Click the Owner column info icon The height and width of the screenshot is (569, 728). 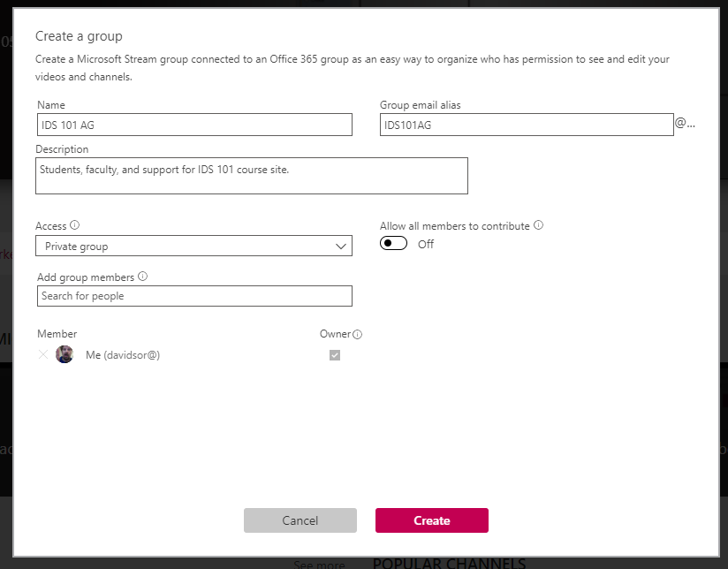pyautogui.click(x=356, y=334)
